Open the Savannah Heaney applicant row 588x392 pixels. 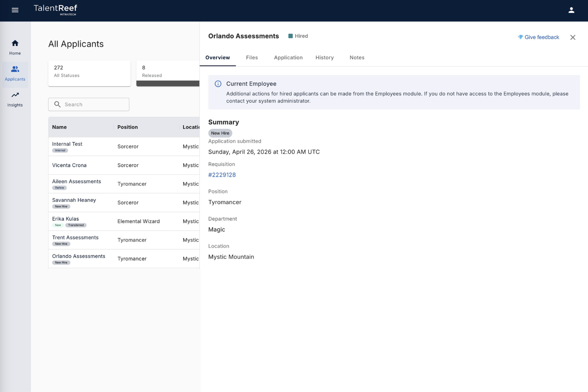point(124,203)
